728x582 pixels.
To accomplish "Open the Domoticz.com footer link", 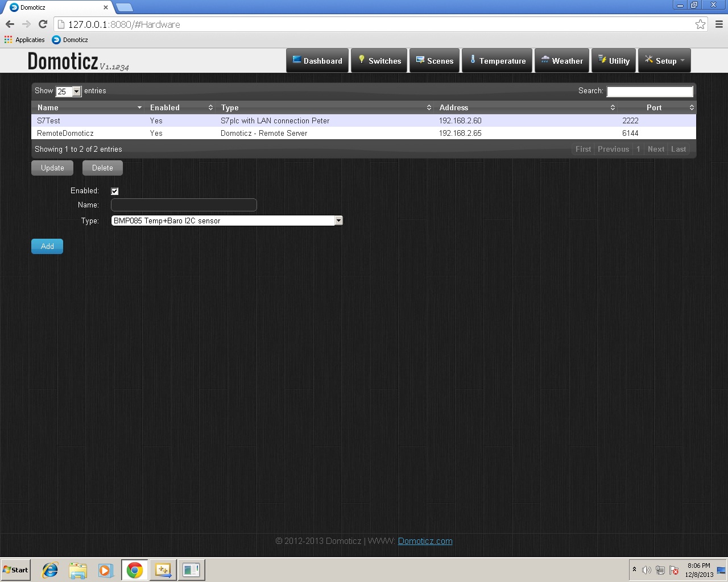I will (x=425, y=541).
